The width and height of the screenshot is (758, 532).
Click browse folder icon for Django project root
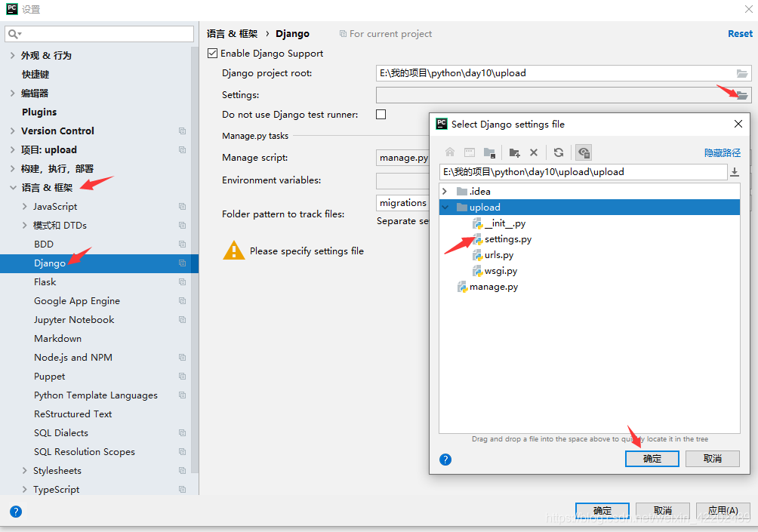click(742, 73)
